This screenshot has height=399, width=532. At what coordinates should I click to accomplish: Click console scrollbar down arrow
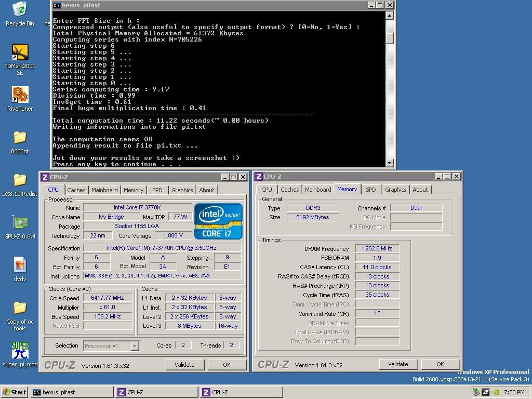coord(390,163)
